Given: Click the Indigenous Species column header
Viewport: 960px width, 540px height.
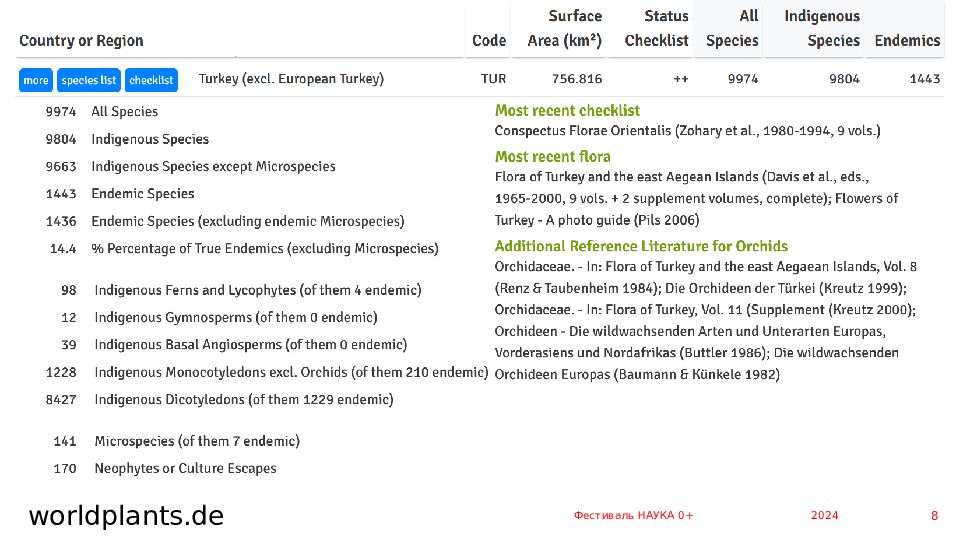Looking at the screenshot, I should click(822, 28).
